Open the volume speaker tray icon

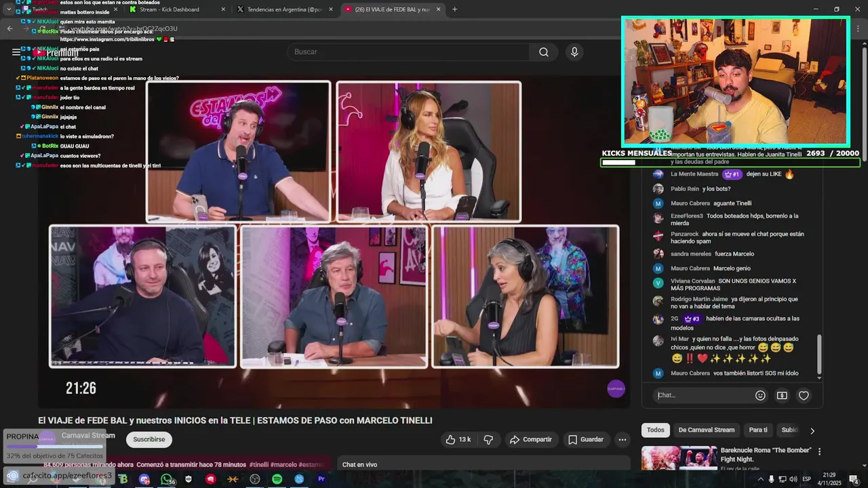coord(793,479)
